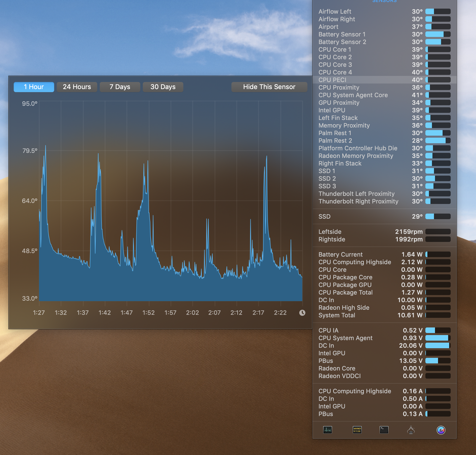
Task: Show the 30 Days history
Action: (x=163, y=87)
